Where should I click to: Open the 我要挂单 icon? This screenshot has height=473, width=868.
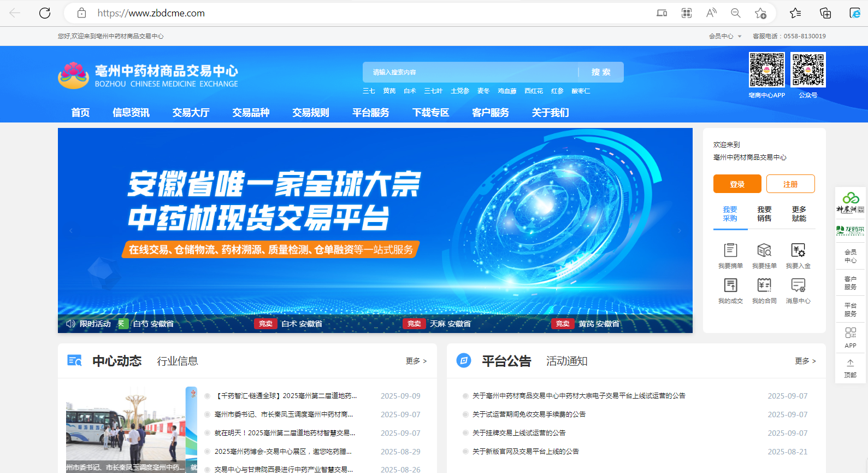click(764, 251)
